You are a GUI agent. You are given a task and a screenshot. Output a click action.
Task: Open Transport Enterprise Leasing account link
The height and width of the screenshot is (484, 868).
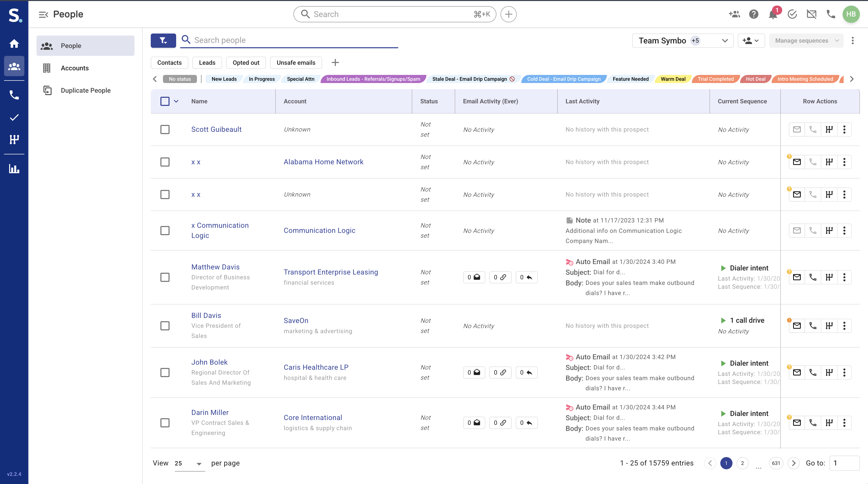(330, 272)
